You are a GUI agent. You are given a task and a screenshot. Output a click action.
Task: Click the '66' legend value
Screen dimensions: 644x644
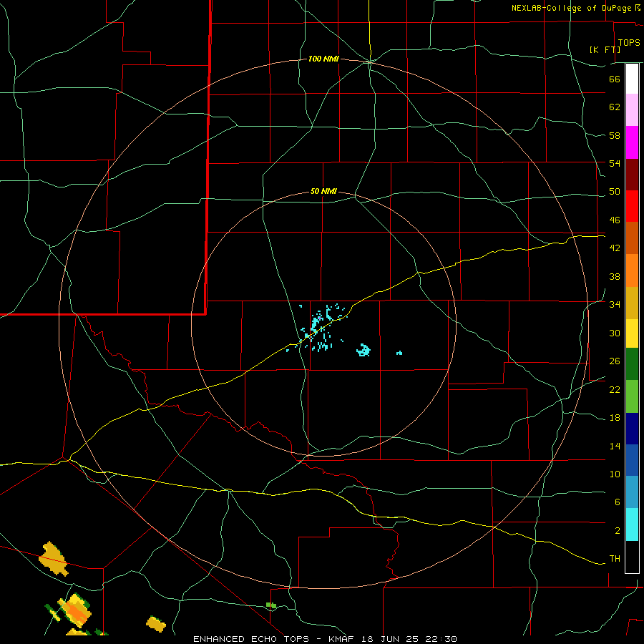click(615, 79)
